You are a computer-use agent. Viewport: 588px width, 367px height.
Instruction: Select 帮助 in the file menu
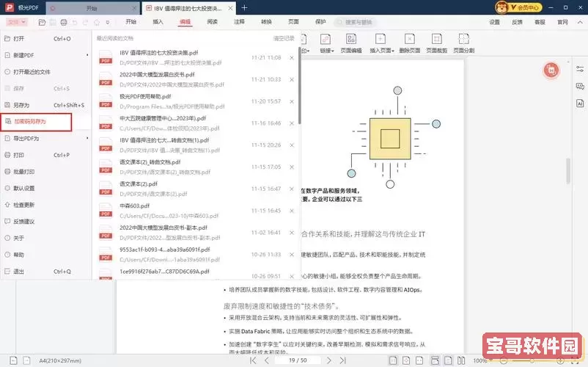pyautogui.click(x=45, y=255)
